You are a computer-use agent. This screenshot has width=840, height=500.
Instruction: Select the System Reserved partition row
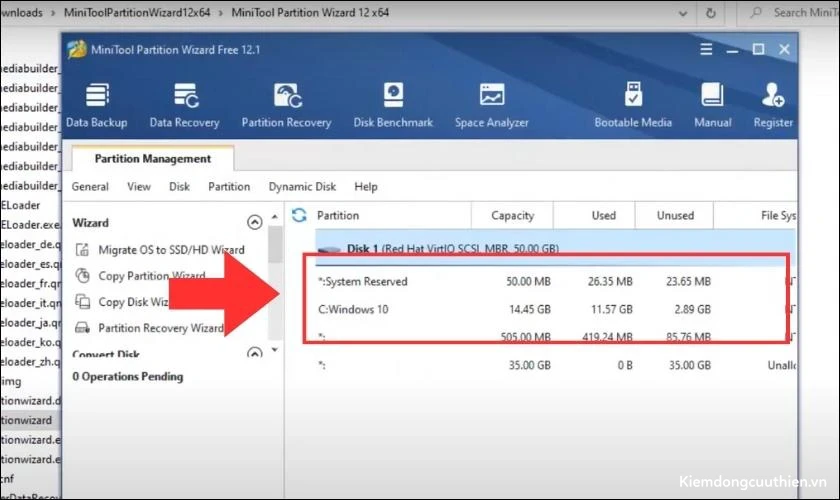point(556,281)
